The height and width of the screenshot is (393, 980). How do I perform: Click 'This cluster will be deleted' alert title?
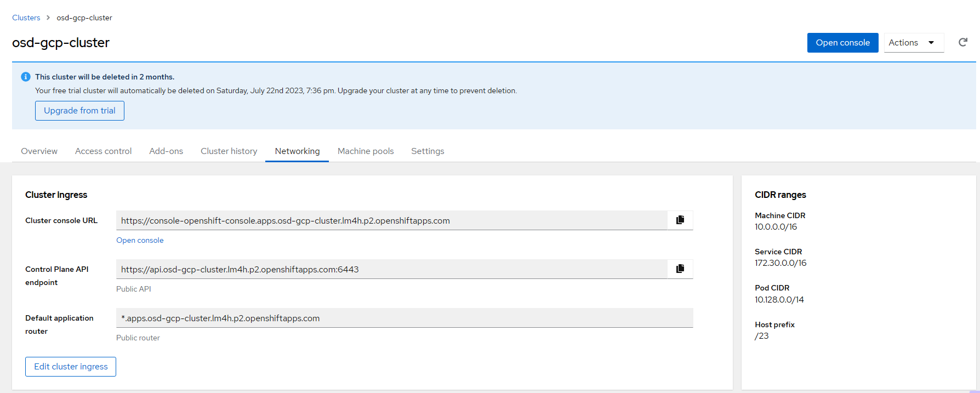pyautogui.click(x=105, y=77)
